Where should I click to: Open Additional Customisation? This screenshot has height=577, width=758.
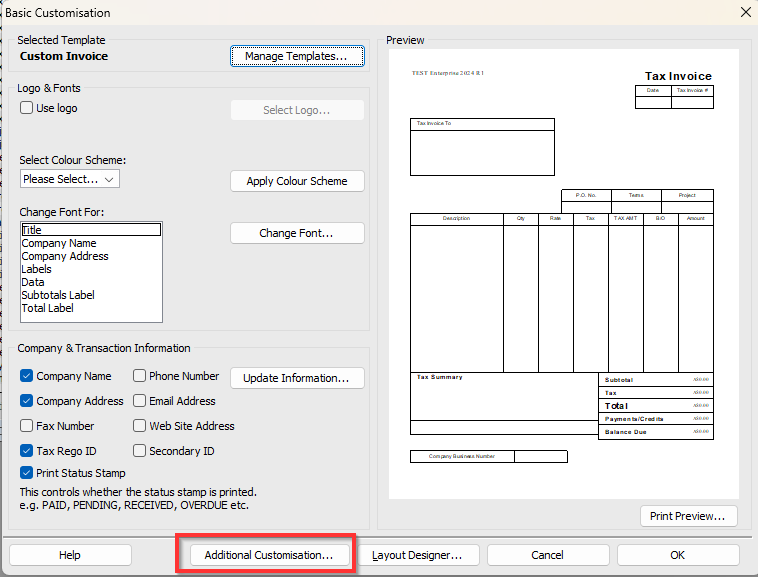pyautogui.click(x=269, y=555)
